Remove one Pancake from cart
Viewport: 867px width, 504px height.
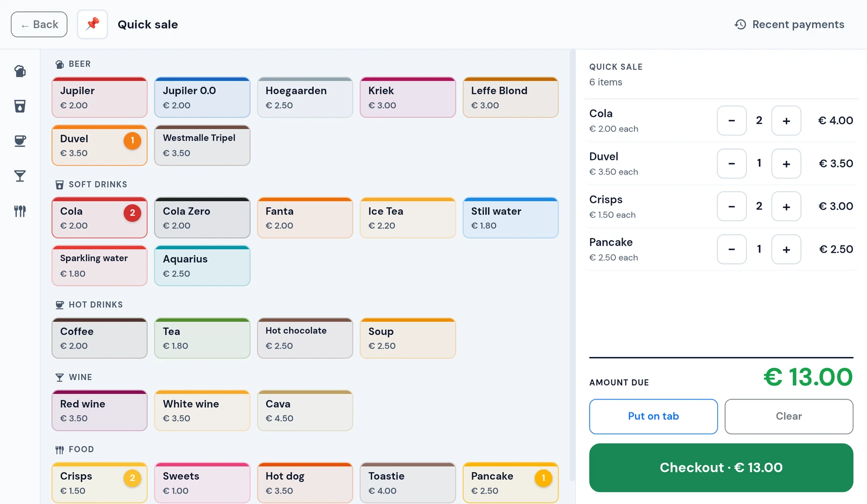click(732, 249)
